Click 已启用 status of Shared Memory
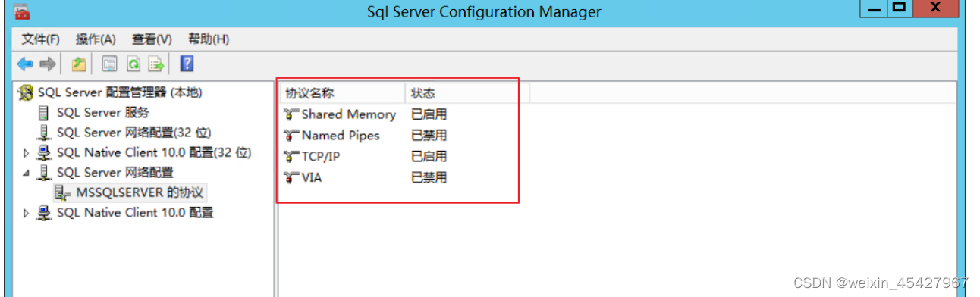 [429, 114]
